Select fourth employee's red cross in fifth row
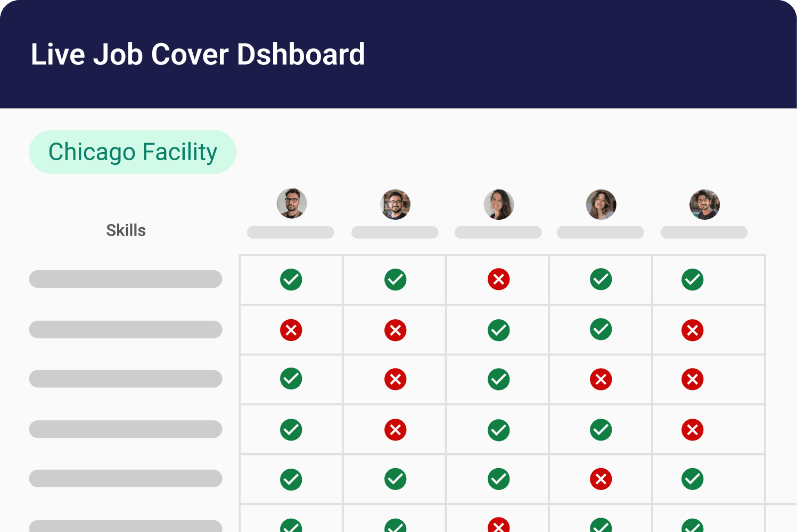797x532 pixels. (x=601, y=479)
